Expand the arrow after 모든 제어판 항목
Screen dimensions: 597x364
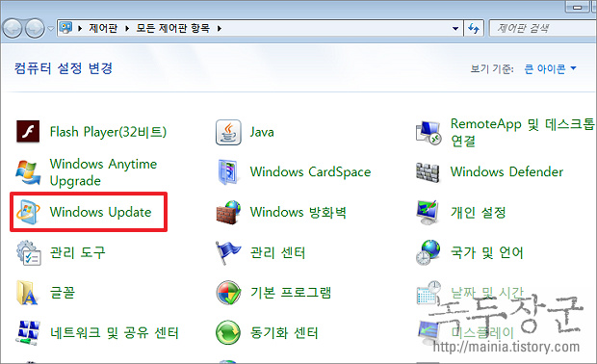[x=220, y=28]
